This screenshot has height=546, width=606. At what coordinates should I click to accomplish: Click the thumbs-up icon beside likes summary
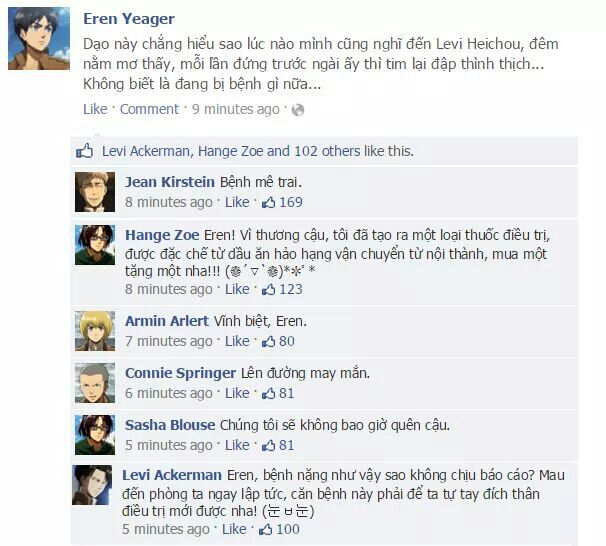coord(84,151)
